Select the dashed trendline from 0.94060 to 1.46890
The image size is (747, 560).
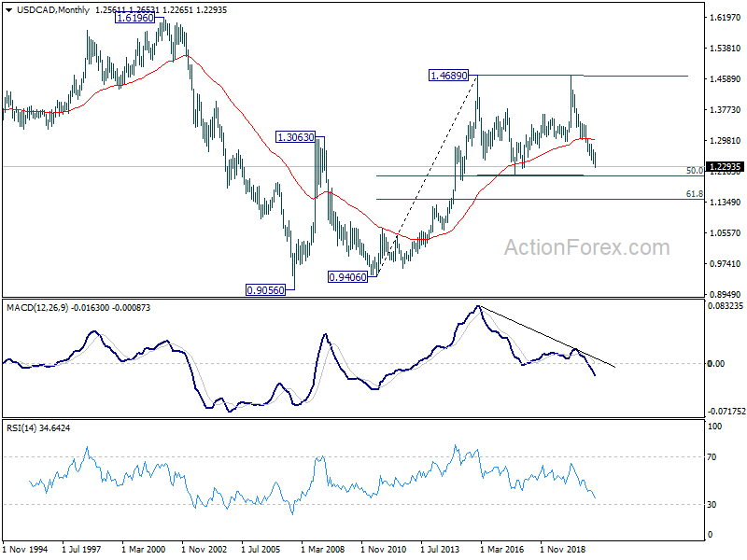tap(428, 175)
